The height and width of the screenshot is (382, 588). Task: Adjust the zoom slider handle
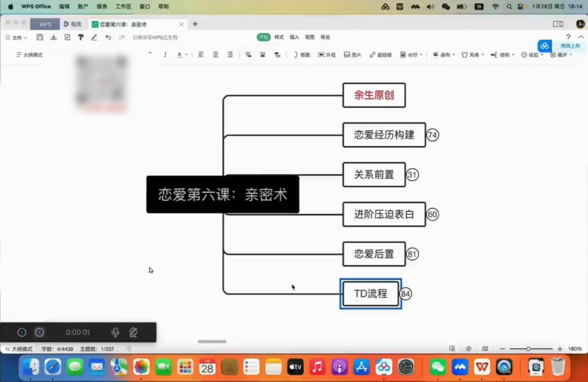coord(528,349)
